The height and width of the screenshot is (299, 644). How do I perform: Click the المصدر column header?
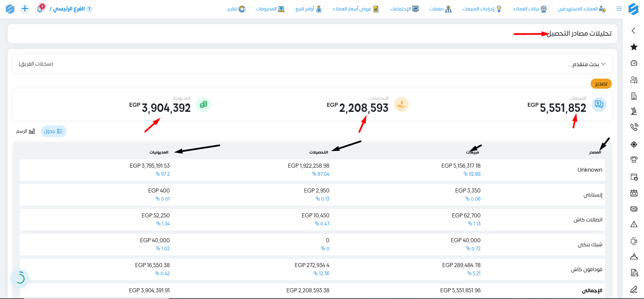pyautogui.click(x=595, y=153)
